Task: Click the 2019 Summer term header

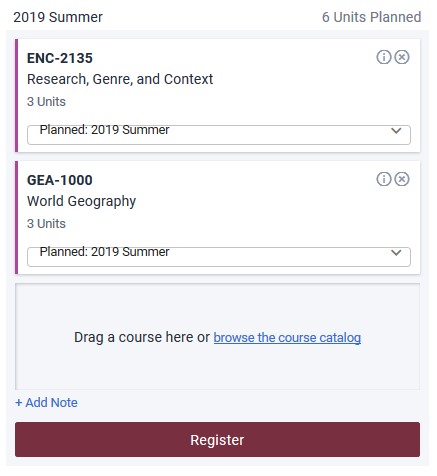Action: [x=58, y=17]
